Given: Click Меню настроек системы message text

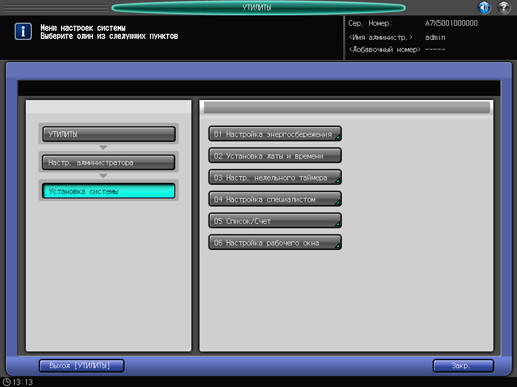Looking at the screenshot, I should 83,28.
